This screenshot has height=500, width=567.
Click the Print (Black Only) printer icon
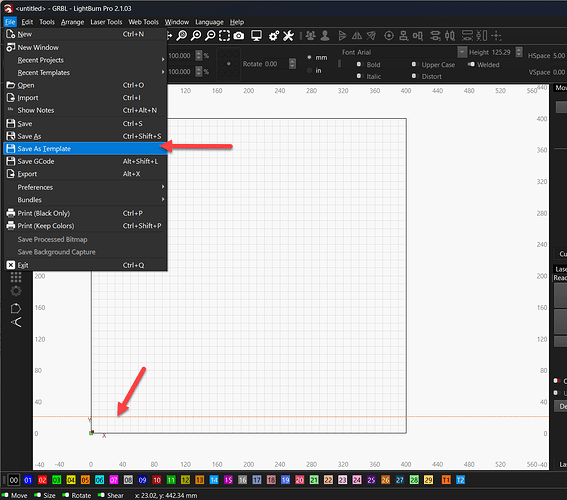[11, 213]
